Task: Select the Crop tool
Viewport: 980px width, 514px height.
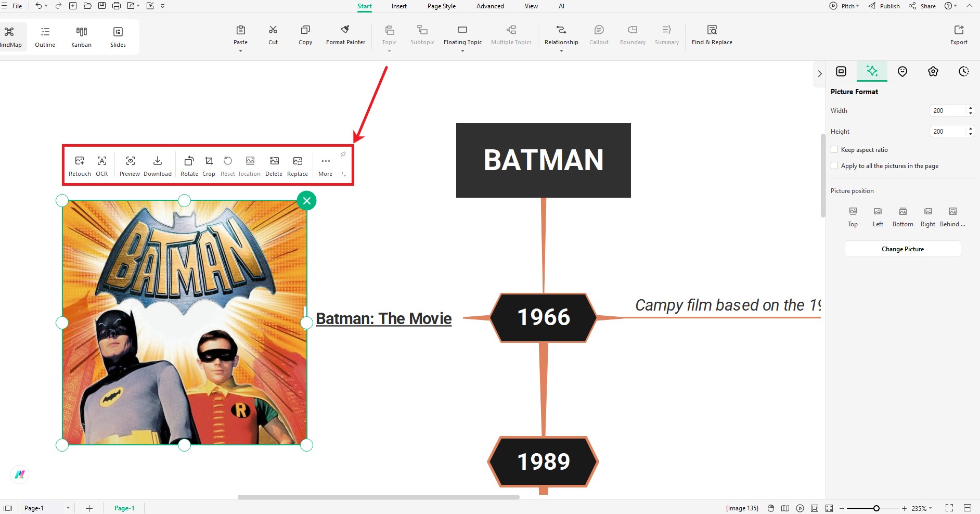Action: coord(209,166)
